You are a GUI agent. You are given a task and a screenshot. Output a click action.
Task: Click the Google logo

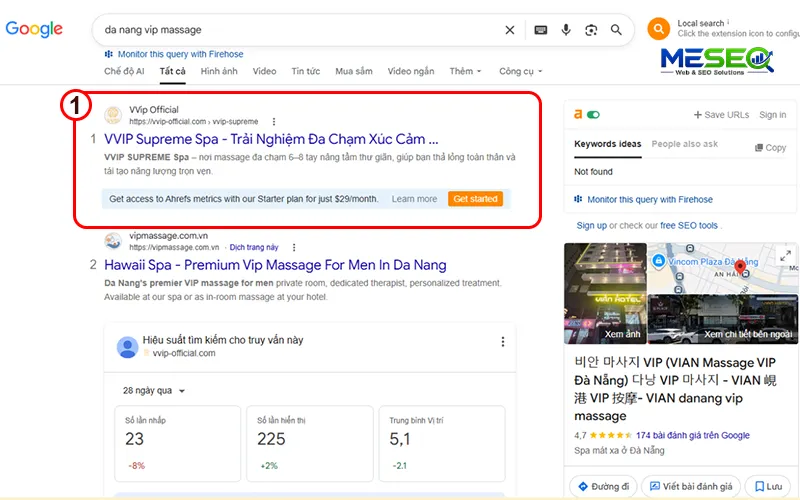(34, 29)
